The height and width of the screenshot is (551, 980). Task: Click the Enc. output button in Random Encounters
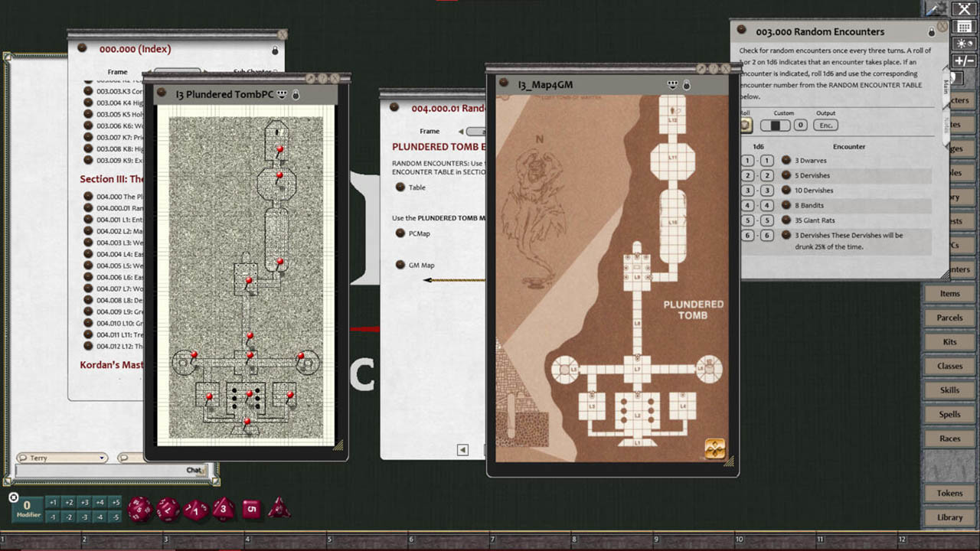(825, 125)
